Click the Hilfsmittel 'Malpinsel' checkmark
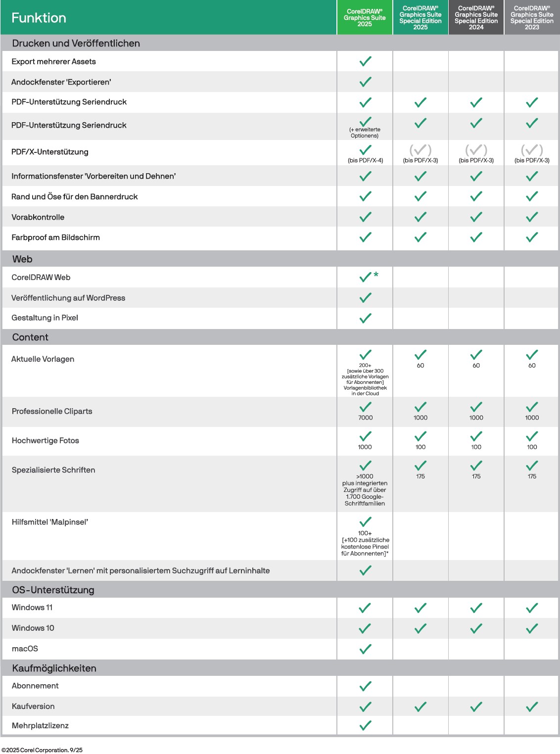 pyautogui.click(x=365, y=521)
